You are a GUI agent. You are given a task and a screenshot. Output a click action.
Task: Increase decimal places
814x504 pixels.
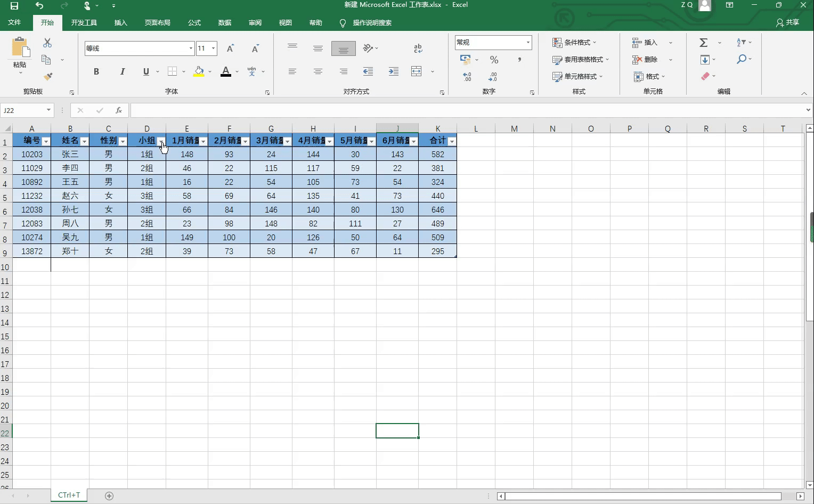467,77
